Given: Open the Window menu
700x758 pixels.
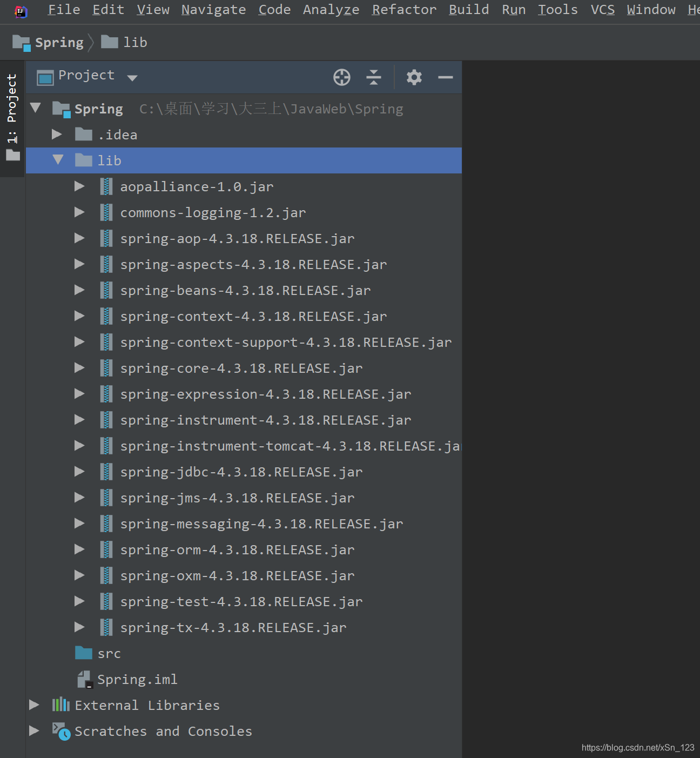Looking at the screenshot, I should click(651, 10).
